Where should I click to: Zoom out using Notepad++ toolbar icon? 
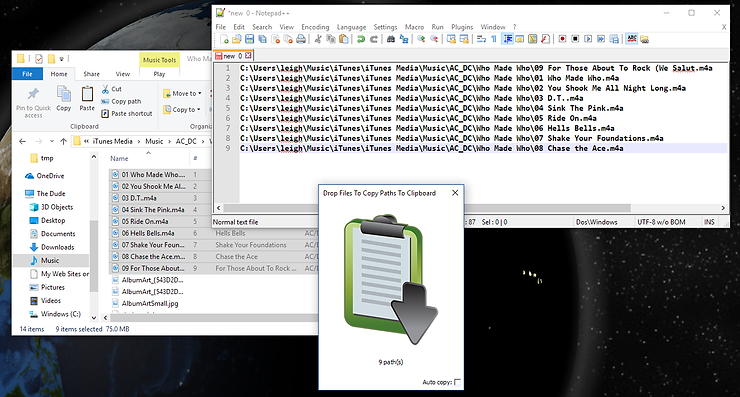coord(434,39)
